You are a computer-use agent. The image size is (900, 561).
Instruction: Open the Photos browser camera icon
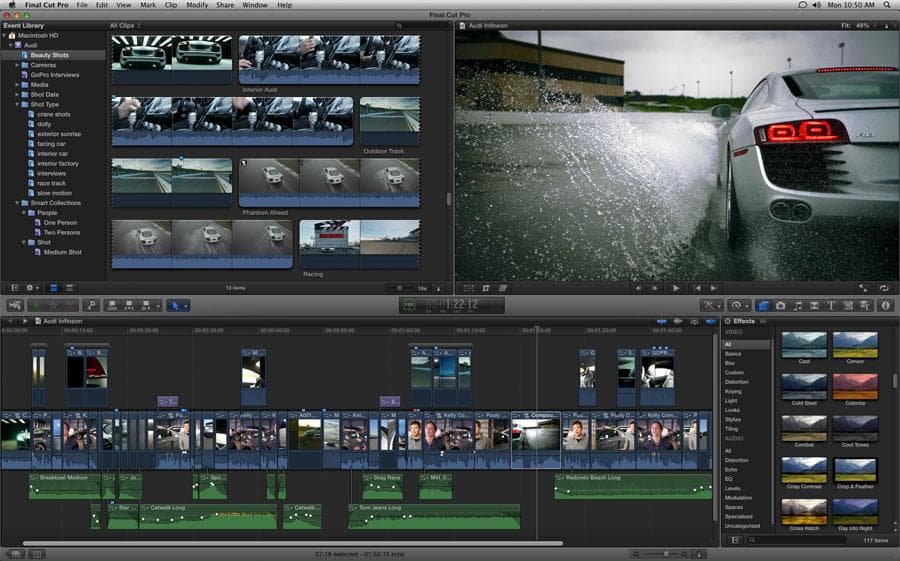(780, 305)
